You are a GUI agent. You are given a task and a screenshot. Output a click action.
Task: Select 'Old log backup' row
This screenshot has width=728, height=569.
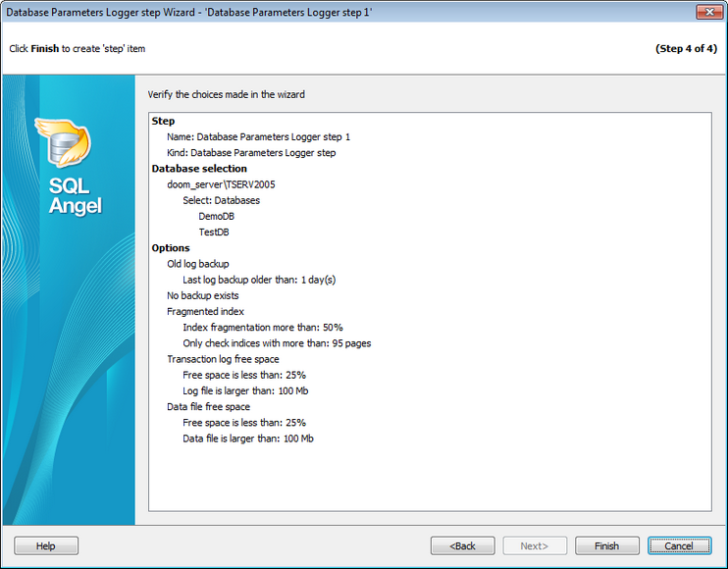[x=198, y=264]
